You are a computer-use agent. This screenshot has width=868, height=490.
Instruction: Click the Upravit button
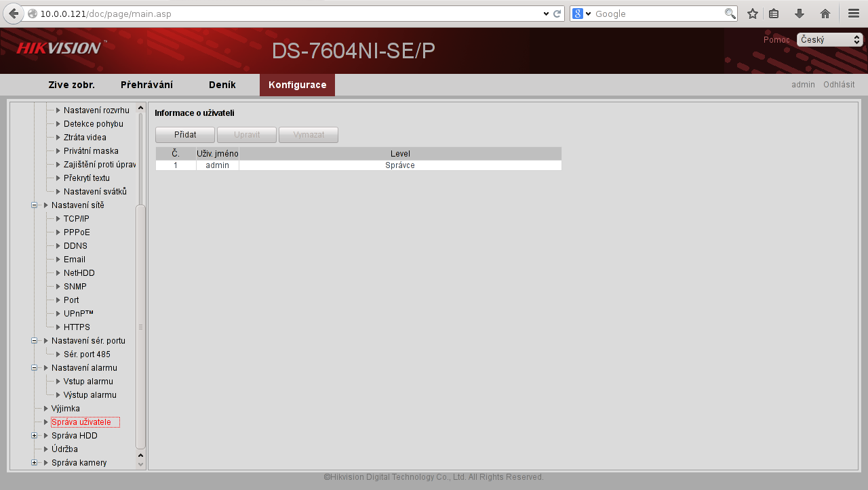point(247,135)
